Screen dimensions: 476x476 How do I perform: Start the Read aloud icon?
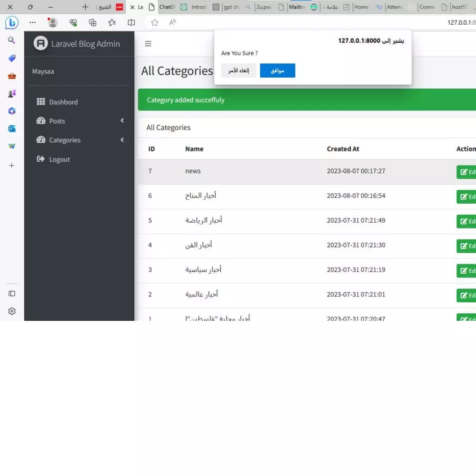click(172, 22)
